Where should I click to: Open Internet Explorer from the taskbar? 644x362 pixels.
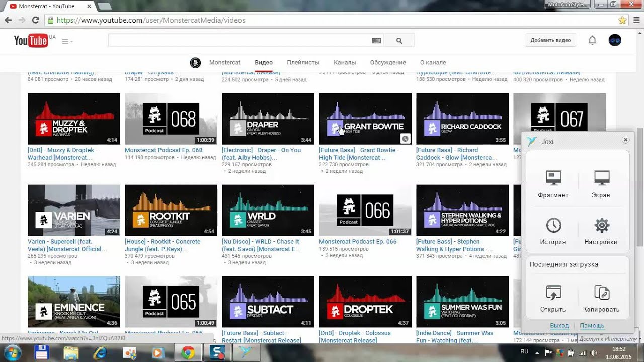point(101,353)
